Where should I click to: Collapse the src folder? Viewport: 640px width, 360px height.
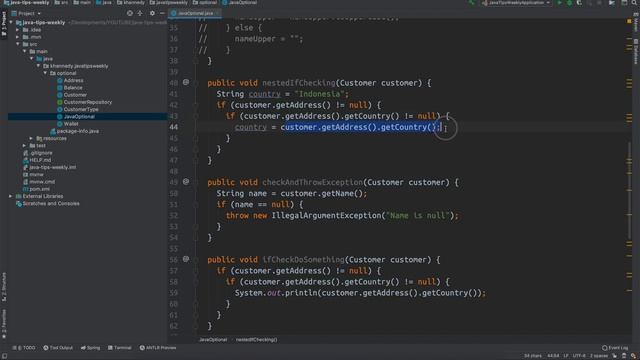pos(18,44)
